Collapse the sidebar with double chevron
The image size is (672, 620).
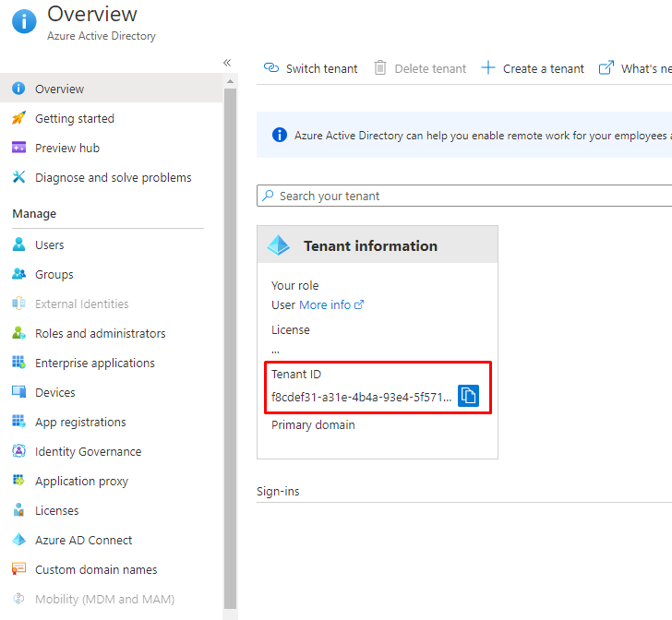[x=227, y=63]
